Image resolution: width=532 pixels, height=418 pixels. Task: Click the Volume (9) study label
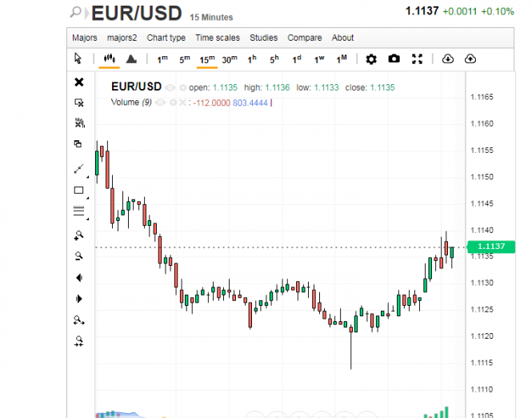point(131,102)
